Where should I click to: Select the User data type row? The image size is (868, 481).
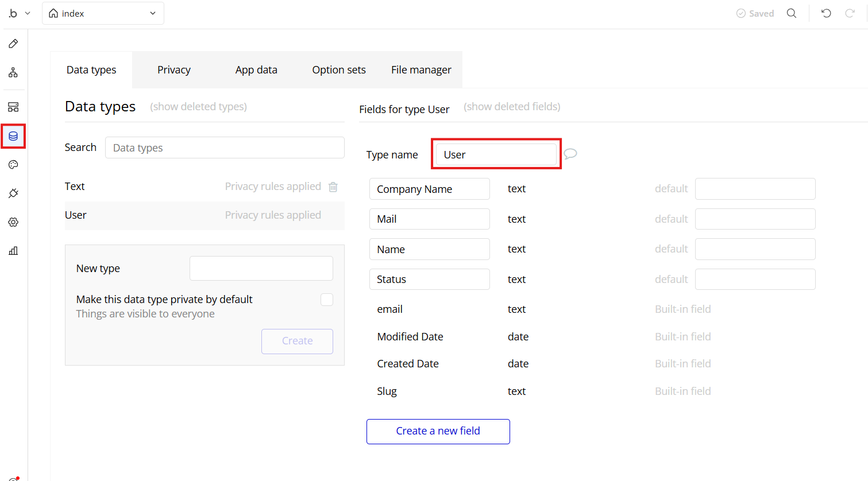coord(204,215)
